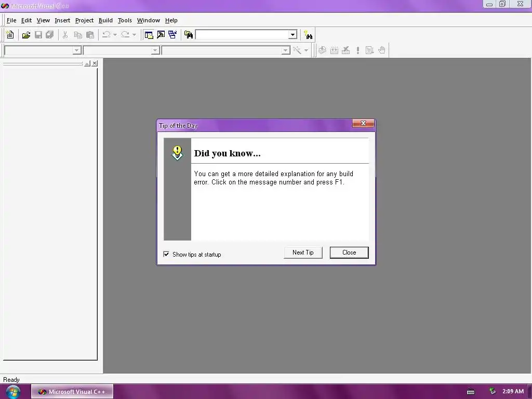Click the WizardBar actions wand icon
532x399 pixels.
coord(297,50)
